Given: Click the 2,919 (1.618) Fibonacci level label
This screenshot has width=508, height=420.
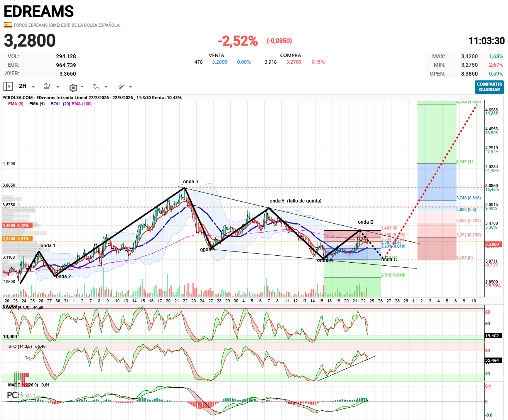Looking at the screenshot, I should point(393,275).
